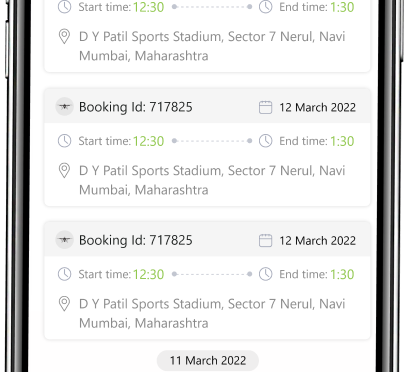Tap the 12 March 2022 date in middle card
Screen dimensions: 407x372
(317, 107)
